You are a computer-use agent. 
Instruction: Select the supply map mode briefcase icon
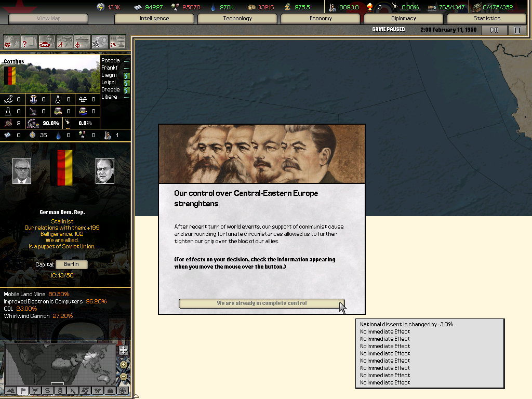(110, 390)
